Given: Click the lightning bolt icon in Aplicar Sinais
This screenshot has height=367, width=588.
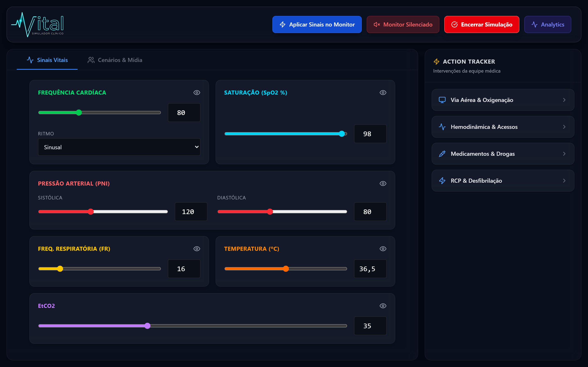Looking at the screenshot, I should (x=282, y=24).
